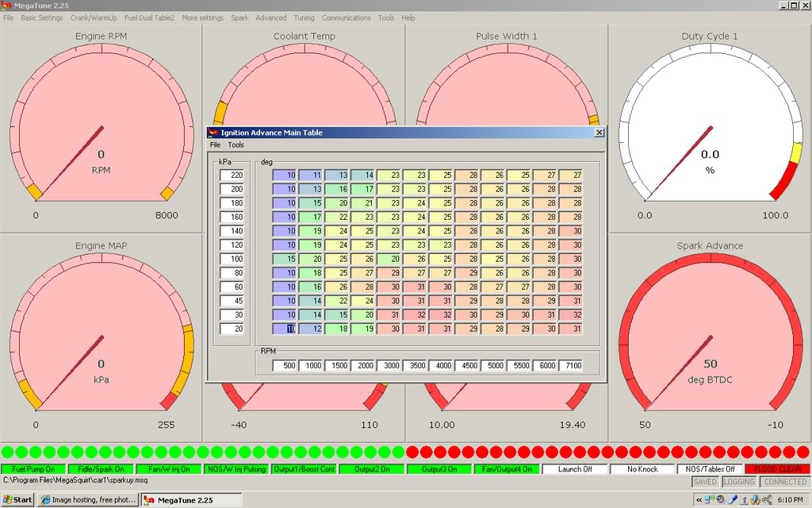Select advance cell at 160 kPa, 1000 RPM
The width and height of the screenshot is (812, 508).
coord(310,217)
